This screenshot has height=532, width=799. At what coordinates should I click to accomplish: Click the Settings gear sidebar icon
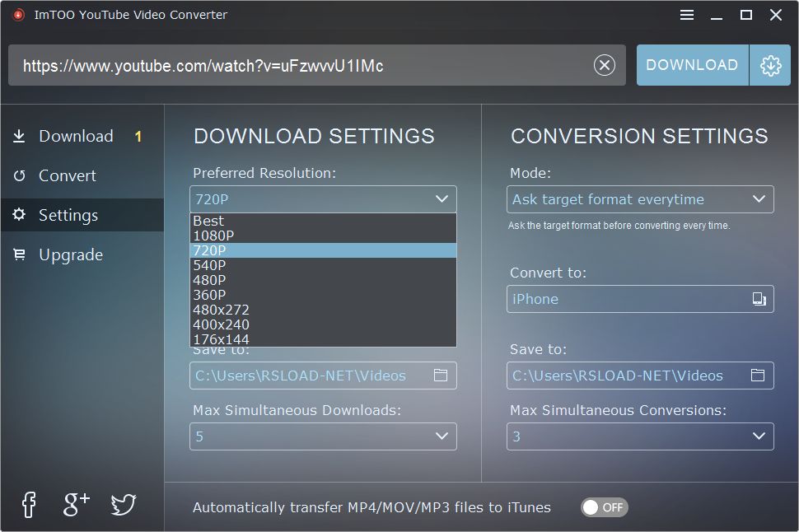19,215
